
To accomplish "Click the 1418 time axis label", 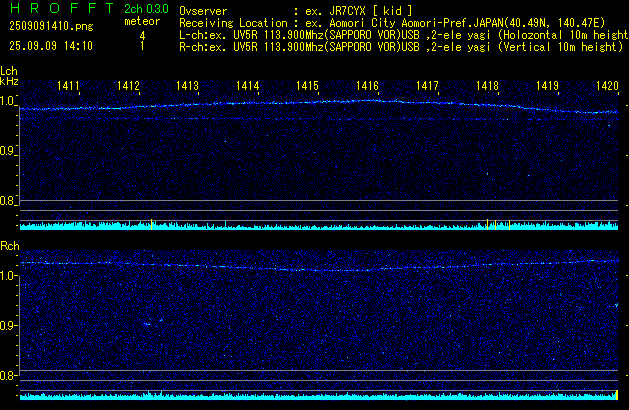I will click(x=487, y=86).
